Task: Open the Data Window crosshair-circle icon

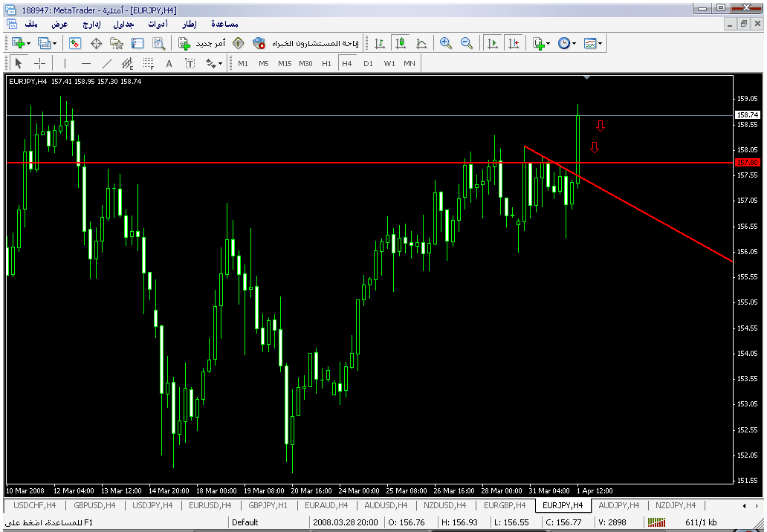Action: (x=96, y=44)
